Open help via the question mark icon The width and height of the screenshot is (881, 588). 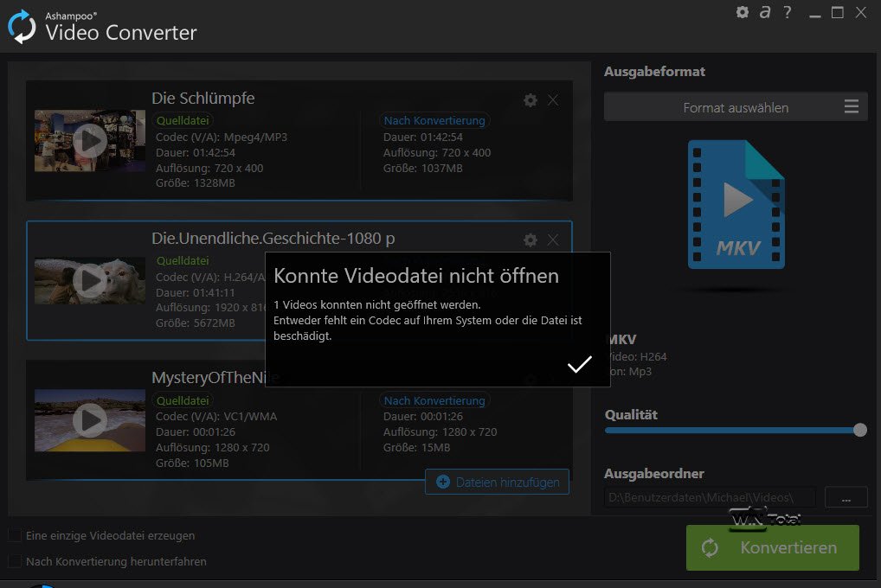click(x=788, y=12)
